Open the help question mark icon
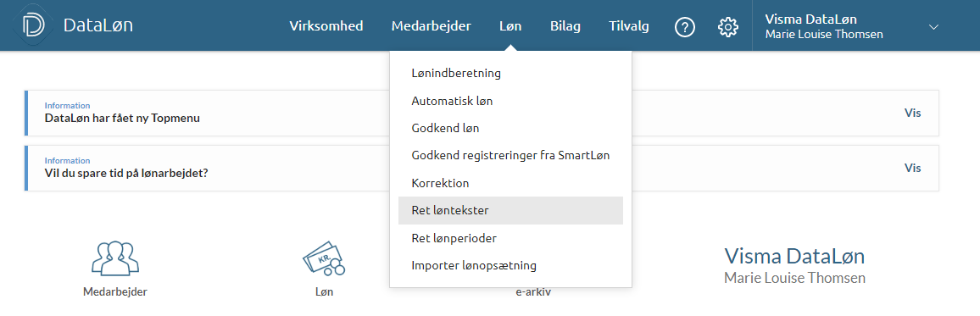This screenshot has width=980, height=316. point(685,27)
